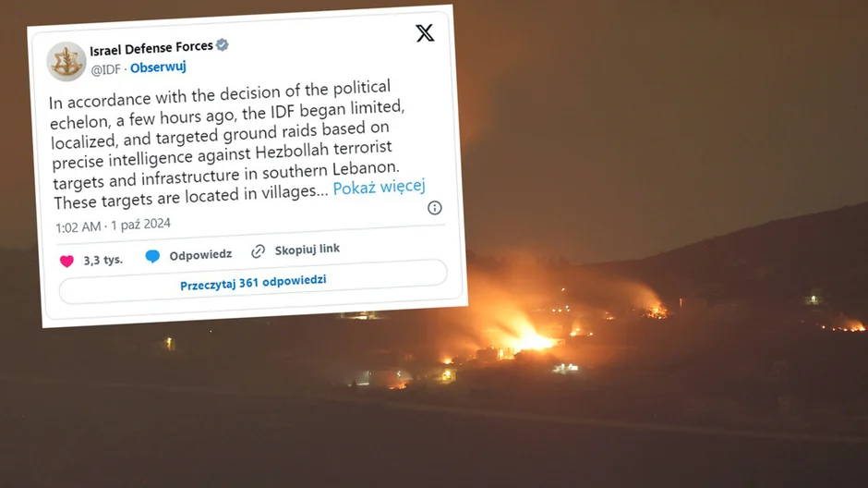This screenshot has height=488, width=868.
Task: Expand the tweet with Pokaż więcej
Action: (380, 187)
